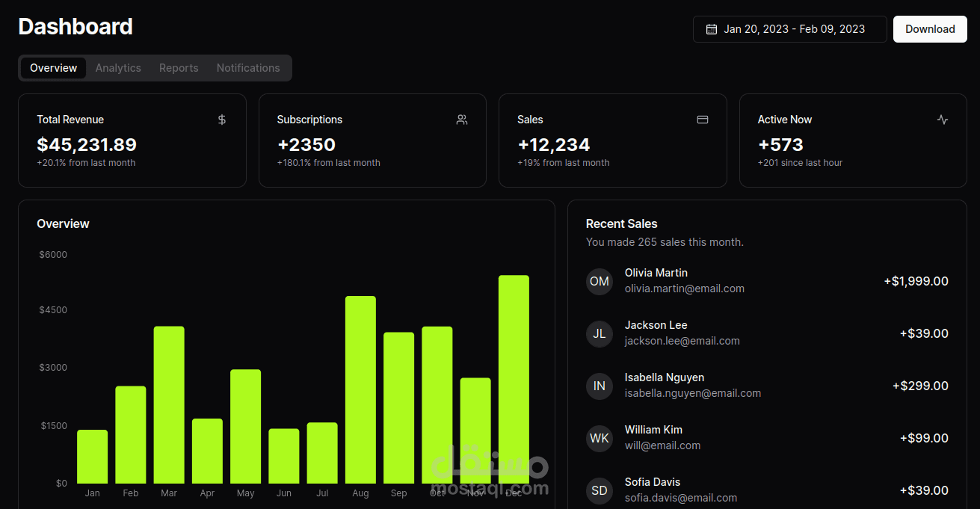Screen dimensions: 980x509
Task: Click the Feb bar in the chart
Action: 131,435
